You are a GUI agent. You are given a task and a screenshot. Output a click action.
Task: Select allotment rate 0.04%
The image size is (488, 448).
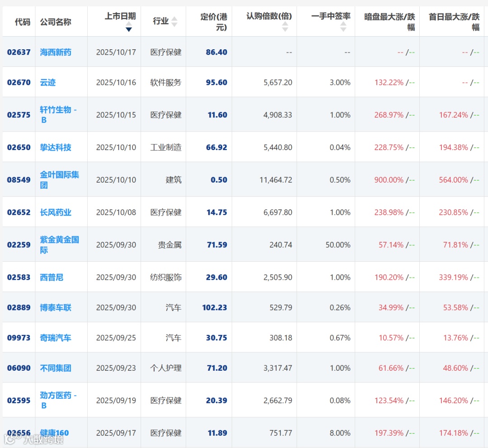click(x=340, y=147)
